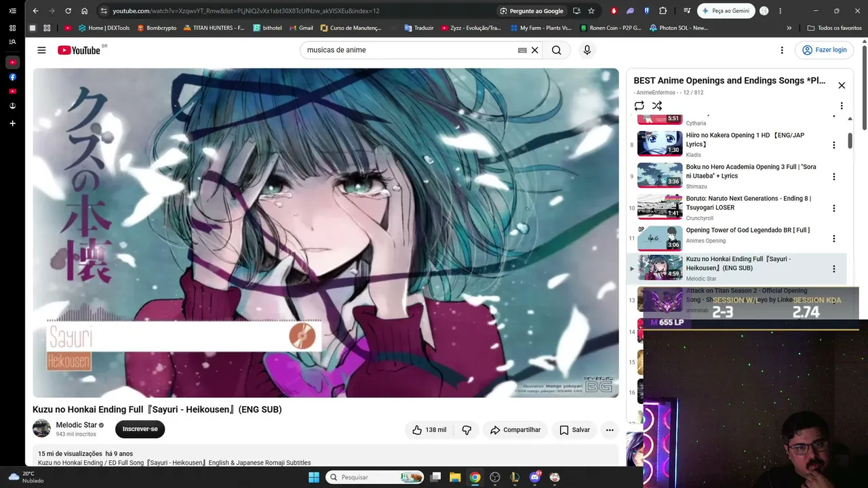Open the Ronen Coin bookmark
This screenshot has width=868, height=488.
tap(610, 28)
